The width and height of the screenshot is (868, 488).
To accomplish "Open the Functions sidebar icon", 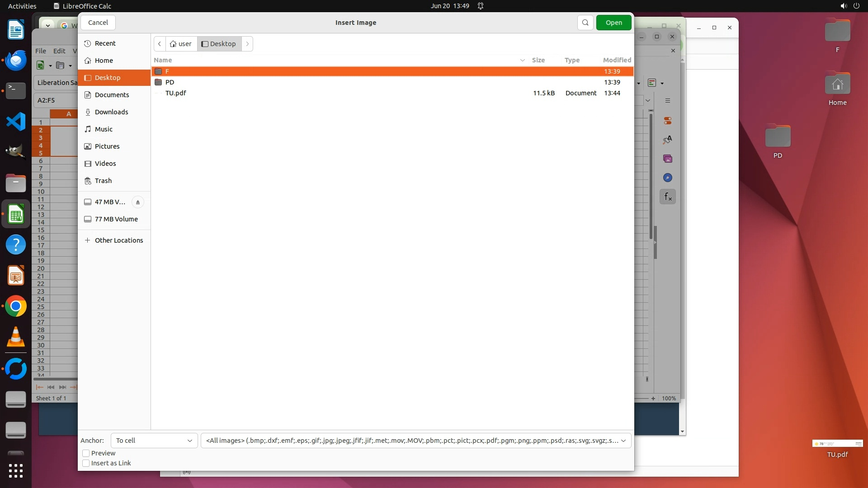I will [668, 197].
